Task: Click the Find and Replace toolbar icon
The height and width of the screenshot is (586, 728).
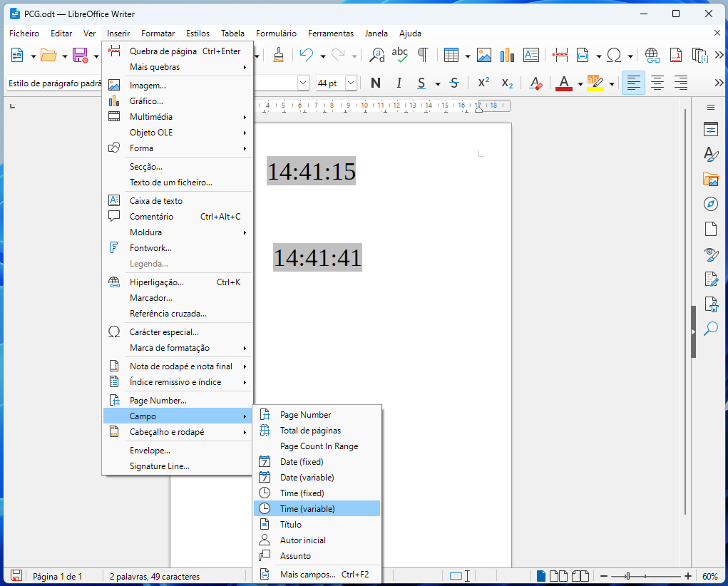Action: pos(376,55)
